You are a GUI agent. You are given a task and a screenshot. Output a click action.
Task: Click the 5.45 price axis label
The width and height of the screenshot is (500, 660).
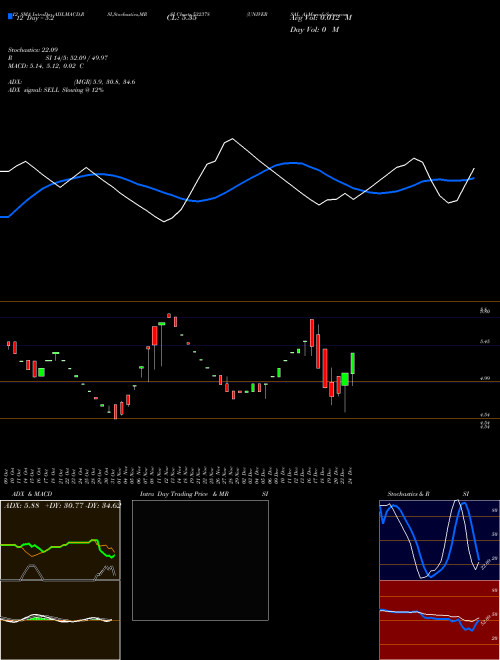484,342
